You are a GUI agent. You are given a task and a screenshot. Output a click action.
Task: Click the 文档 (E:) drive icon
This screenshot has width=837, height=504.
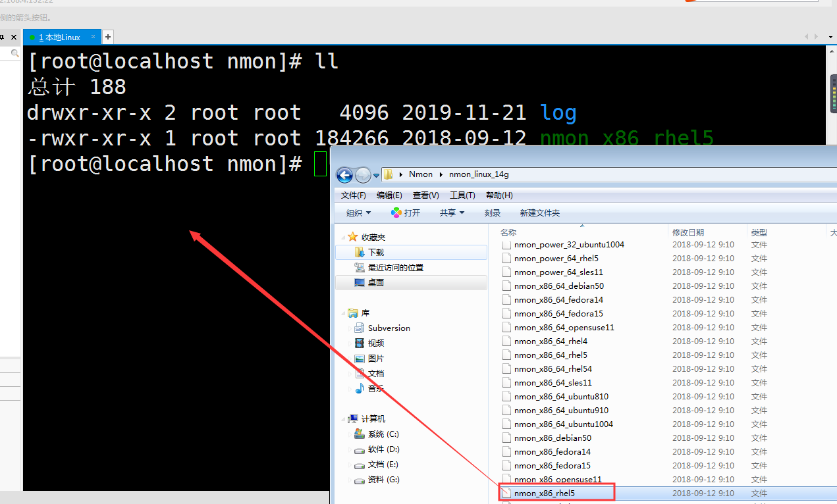[x=359, y=465]
